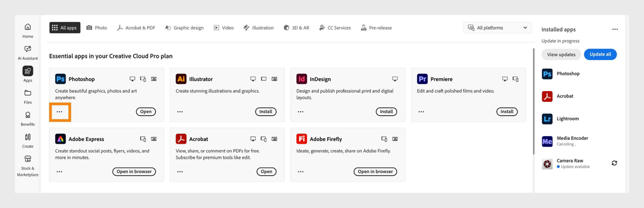The image size is (644, 208).
Task: Open Benefits in the sidebar
Action: [x=28, y=119]
